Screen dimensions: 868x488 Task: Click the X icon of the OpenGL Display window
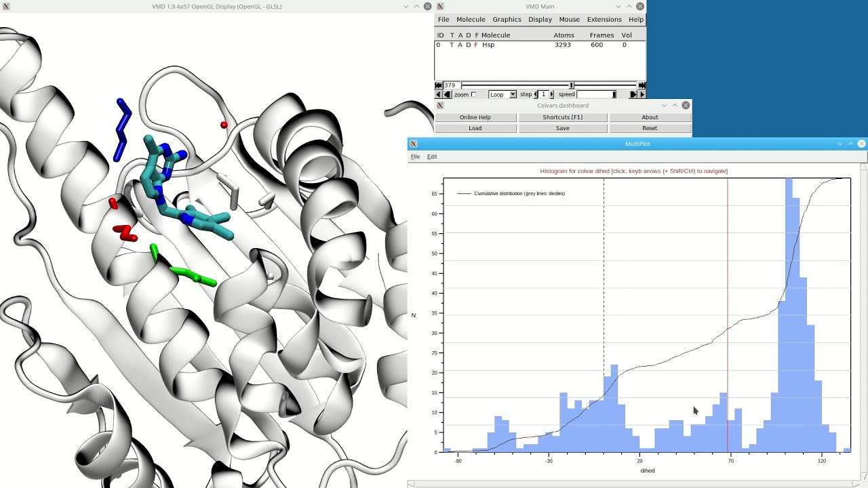coord(6,6)
